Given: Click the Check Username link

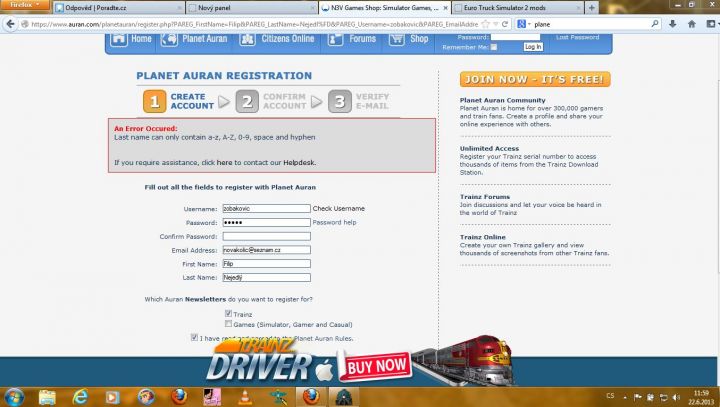Looking at the screenshot, I should 338,209.
